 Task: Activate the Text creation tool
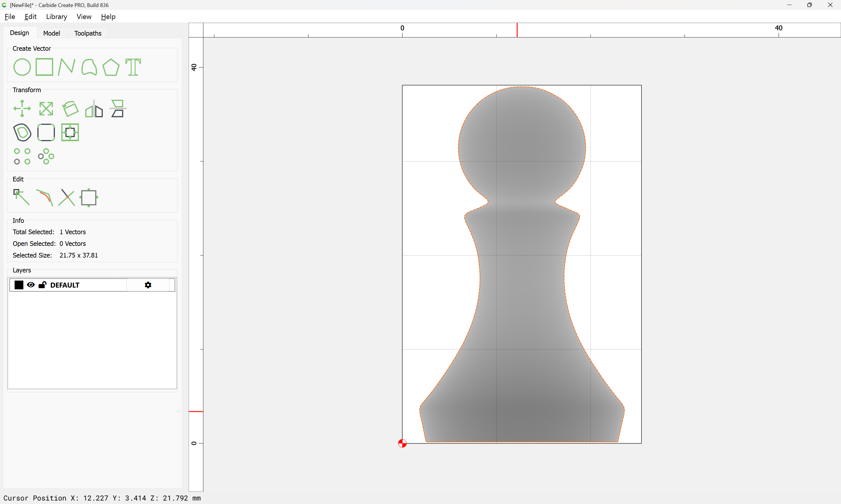coord(133,67)
